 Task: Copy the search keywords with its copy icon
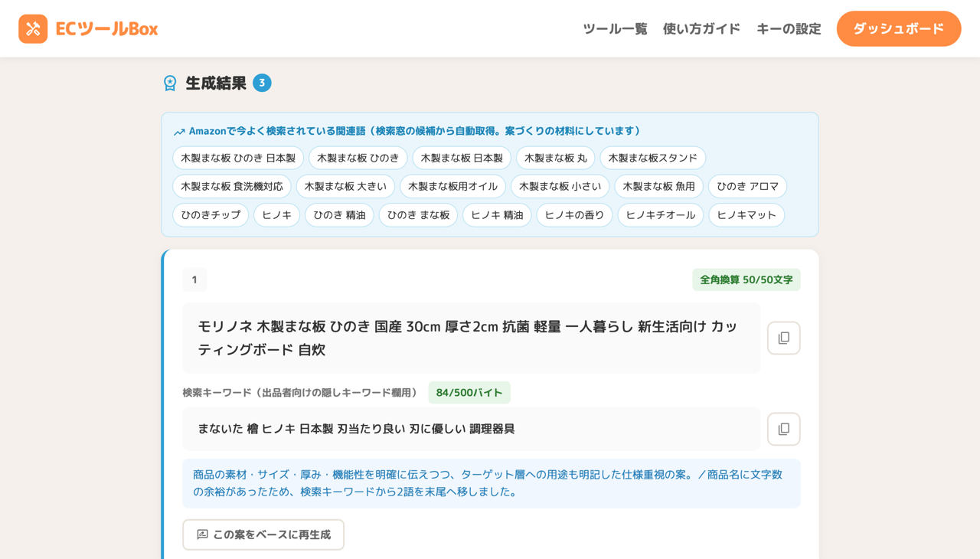[x=783, y=429]
